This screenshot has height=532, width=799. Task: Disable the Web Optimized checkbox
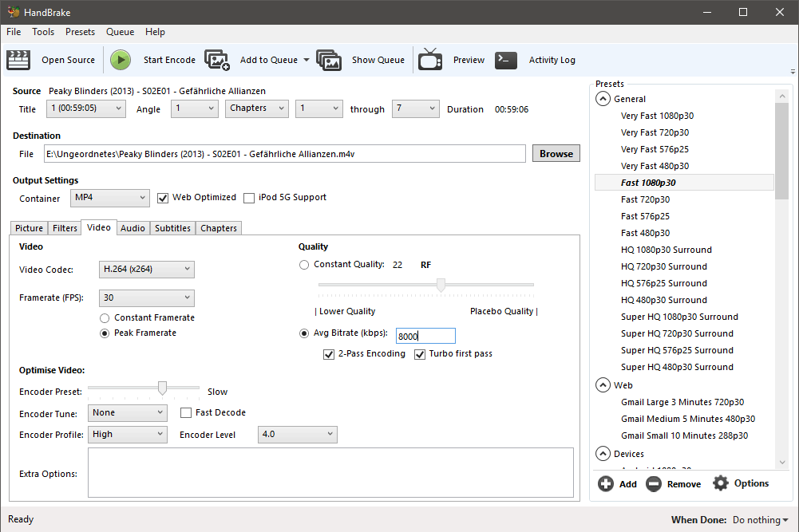click(163, 198)
